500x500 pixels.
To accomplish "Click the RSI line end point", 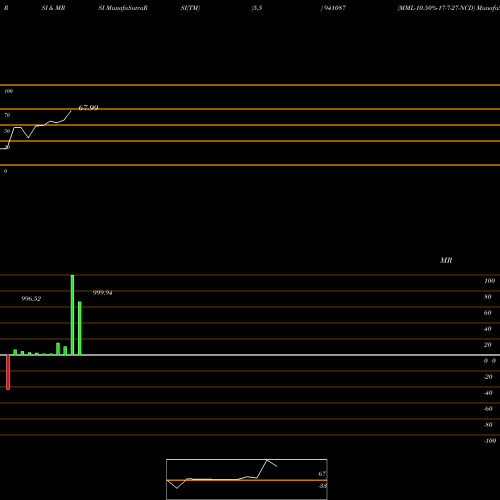I will pyautogui.click(x=71, y=111).
